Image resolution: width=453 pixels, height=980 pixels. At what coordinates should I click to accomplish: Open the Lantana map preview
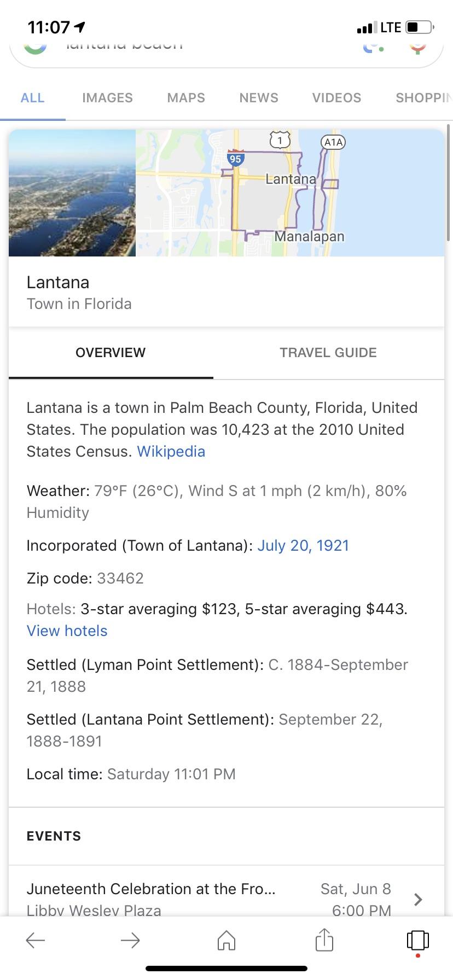[x=290, y=193]
